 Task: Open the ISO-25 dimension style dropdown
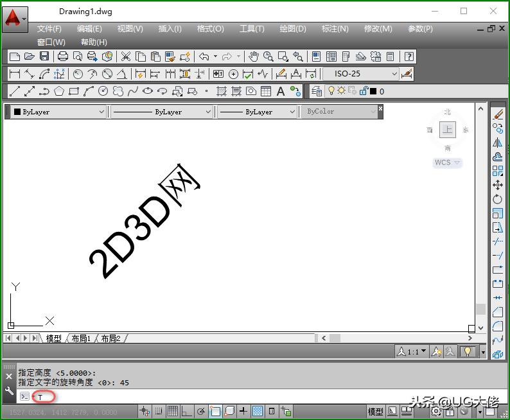coord(361,74)
